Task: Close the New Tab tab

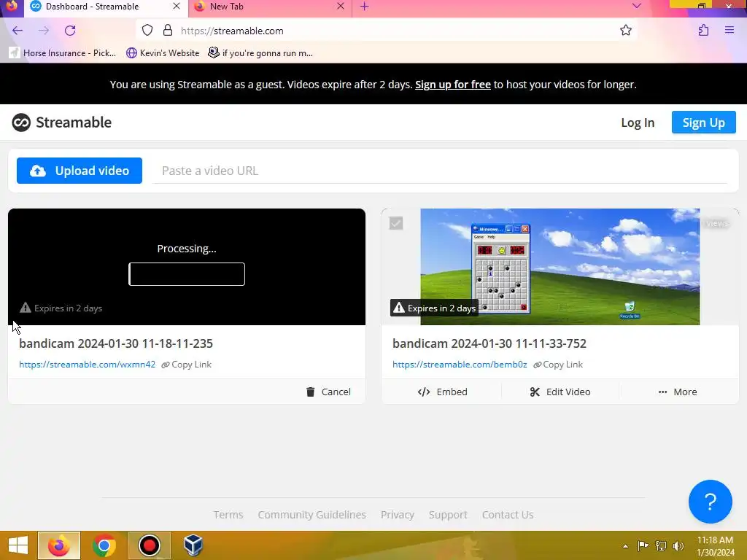Action: click(x=341, y=6)
